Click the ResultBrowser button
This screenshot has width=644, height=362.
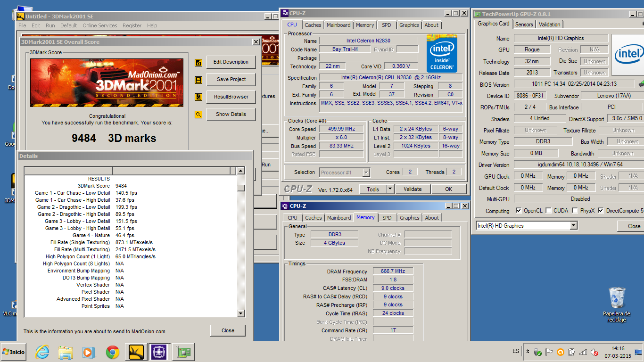(231, 97)
